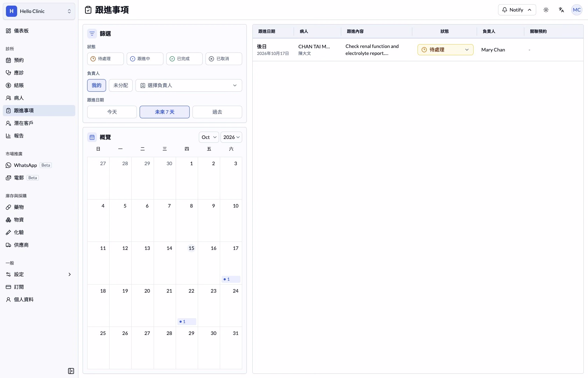Open 化驗 lab tests page

(x=39, y=232)
